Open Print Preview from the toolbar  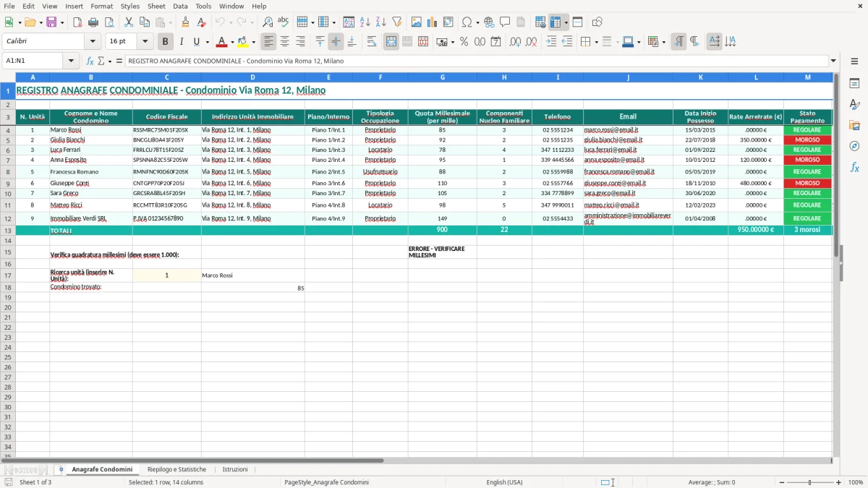pyautogui.click(x=109, y=22)
